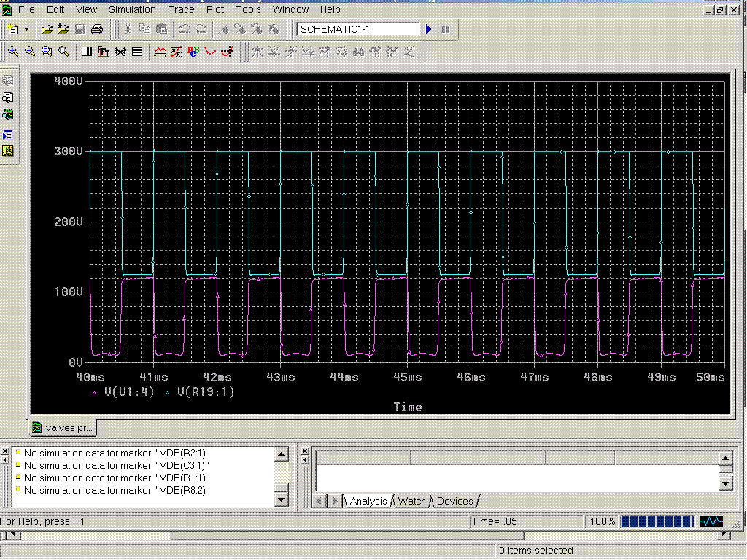This screenshot has height=560, width=747.
Task: Toggle the Performance Analysis icon
Action: coord(120,52)
